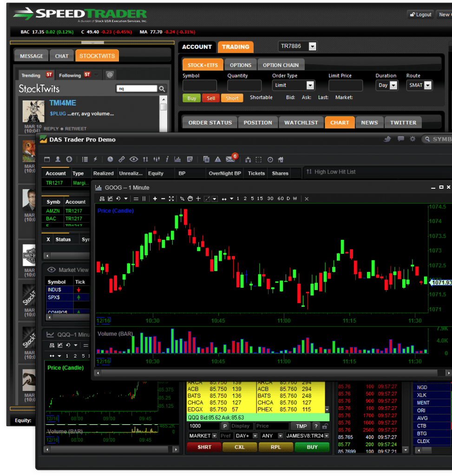Click the red Sell button
Screen dimensions: 452x476
point(211,98)
